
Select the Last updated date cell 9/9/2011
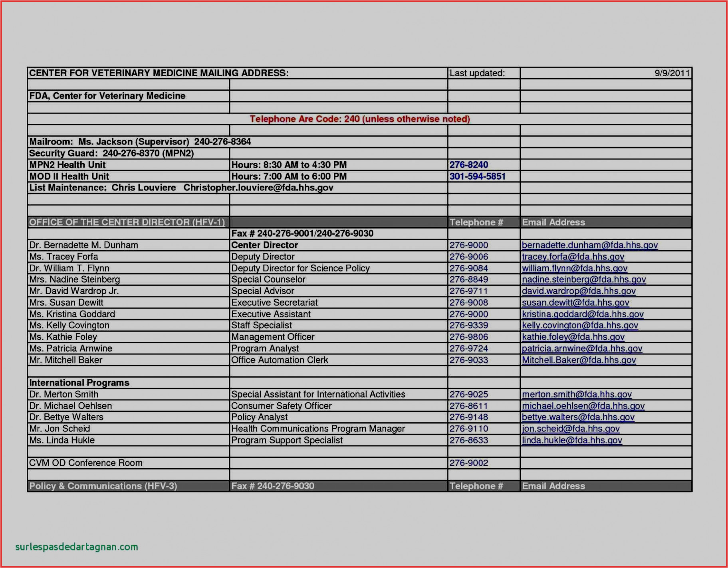click(672, 73)
